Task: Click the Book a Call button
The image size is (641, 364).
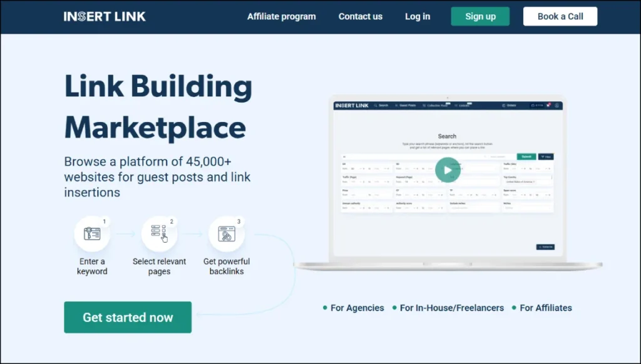Action: pyautogui.click(x=560, y=16)
